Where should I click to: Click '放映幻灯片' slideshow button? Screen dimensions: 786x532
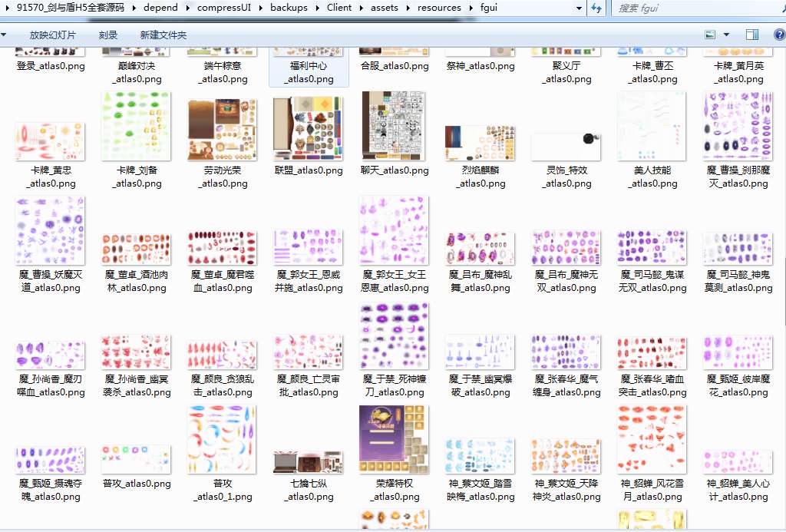(x=53, y=35)
